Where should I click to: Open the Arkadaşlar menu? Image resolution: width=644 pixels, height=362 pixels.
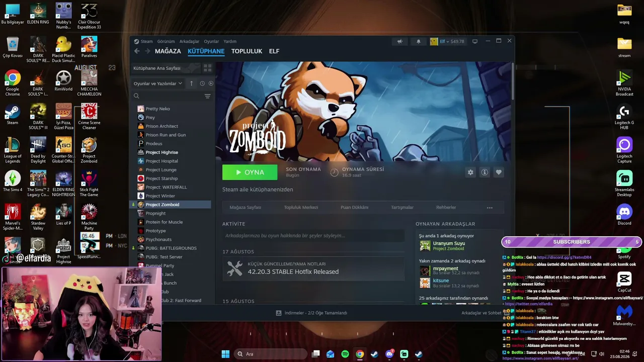[189, 42]
